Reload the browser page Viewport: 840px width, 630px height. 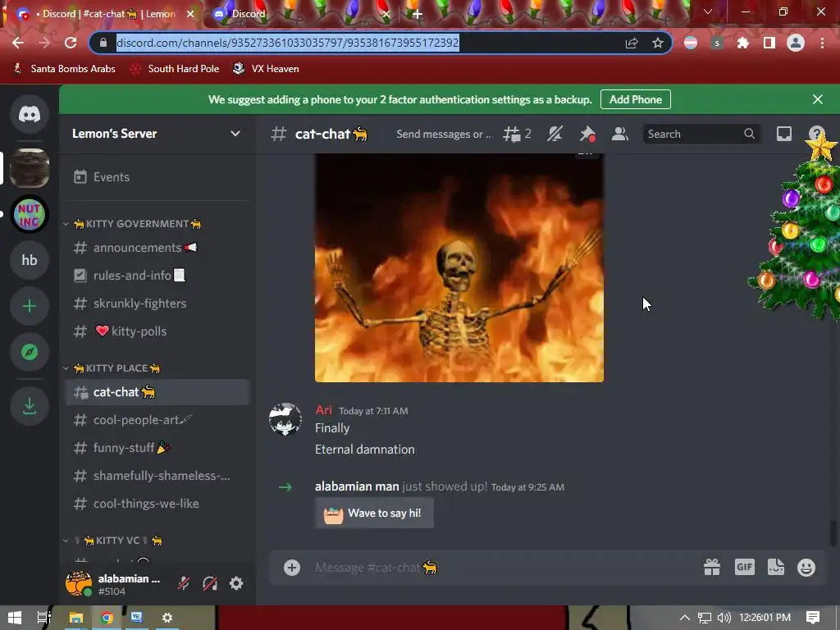pos(71,43)
